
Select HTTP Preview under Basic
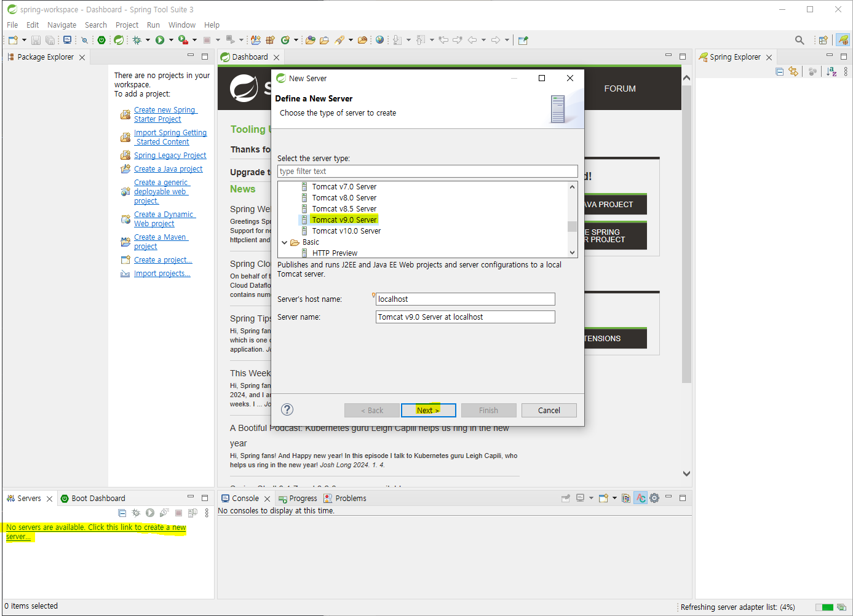tap(335, 253)
